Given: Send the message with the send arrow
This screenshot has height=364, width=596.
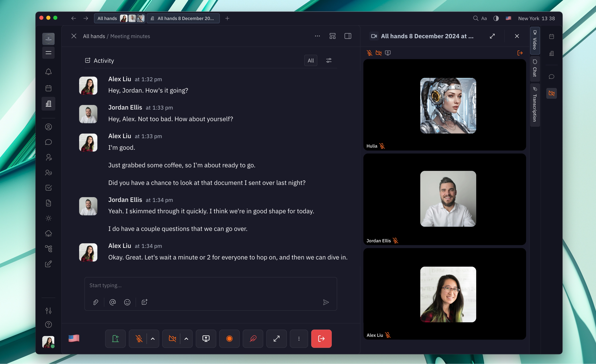Looking at the screenshot, I should click(x=326, y=302).
